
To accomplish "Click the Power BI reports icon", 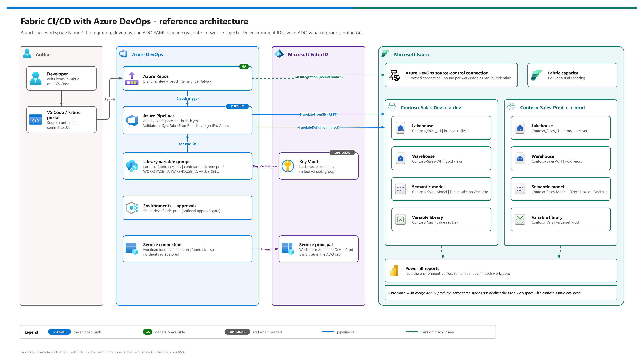I will (394, 270).
